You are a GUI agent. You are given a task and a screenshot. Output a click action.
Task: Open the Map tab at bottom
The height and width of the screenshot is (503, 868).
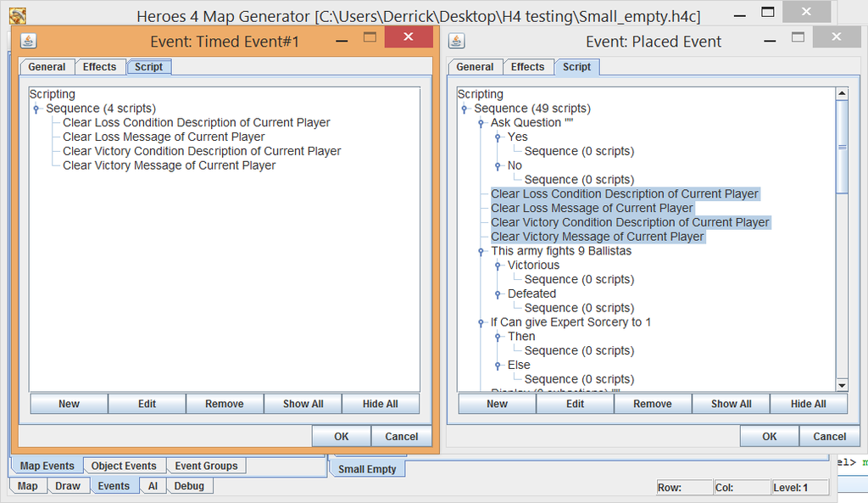28,486
